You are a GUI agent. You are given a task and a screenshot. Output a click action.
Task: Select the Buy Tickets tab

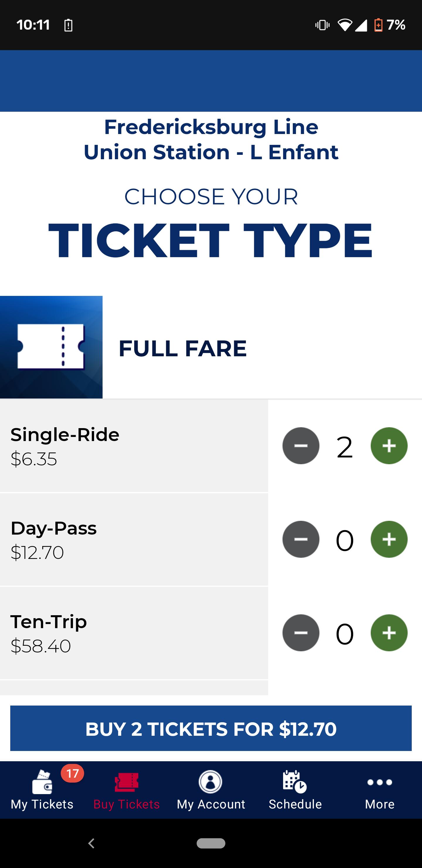point(127,790)
